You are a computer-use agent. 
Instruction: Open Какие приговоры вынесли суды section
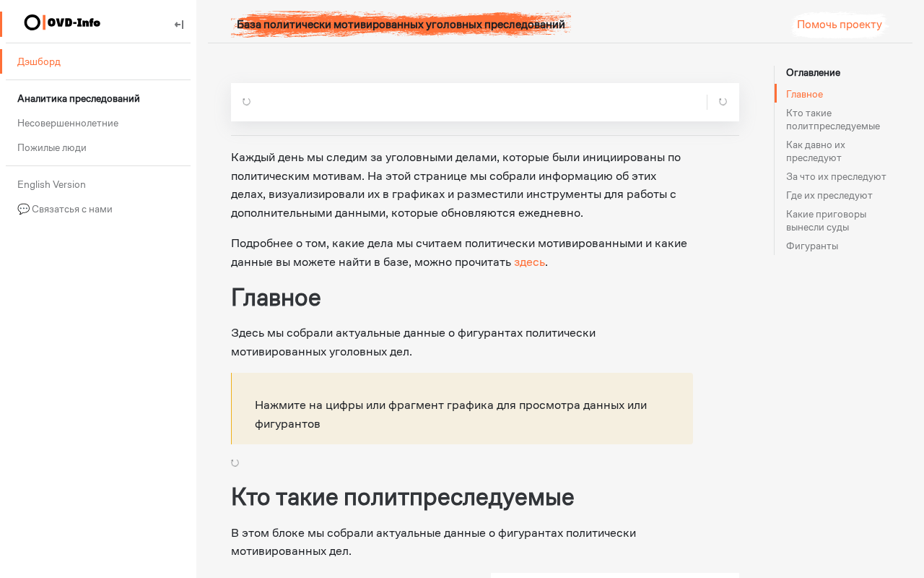827,220
